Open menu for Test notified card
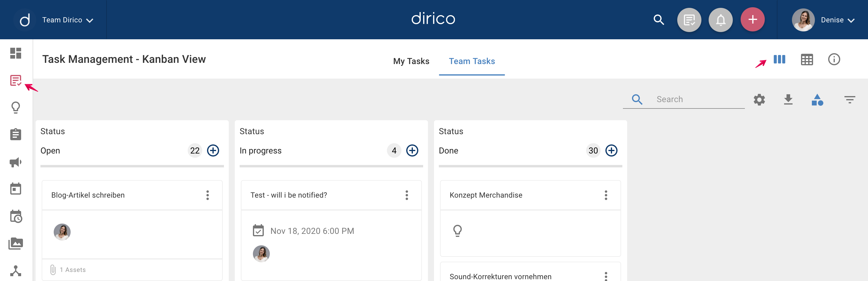 pos(407,195)
